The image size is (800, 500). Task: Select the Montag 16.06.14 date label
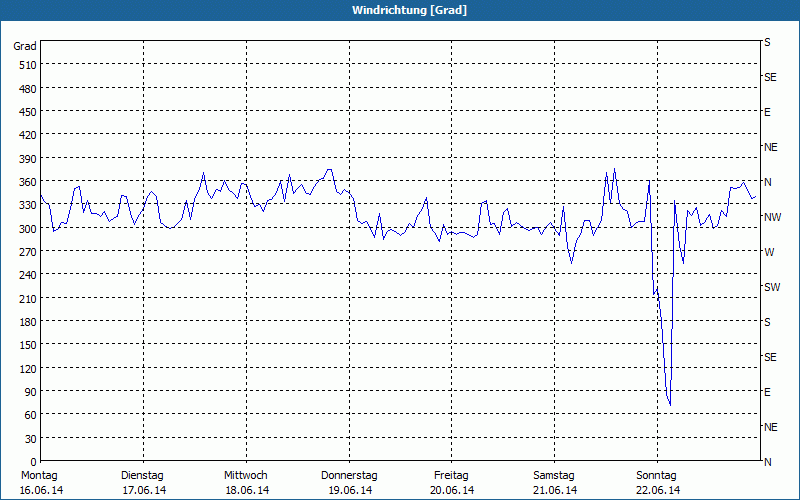pyautogui.click(x=41, y=483)
